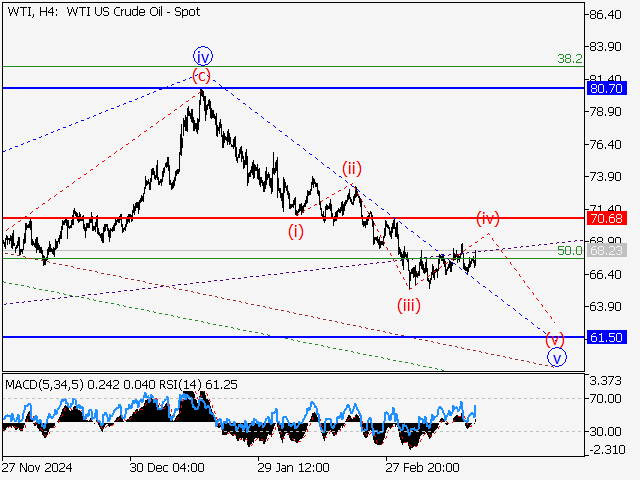The width and height of the screenshot is (640, 480).
Task: Select the 30 Dec 04:00 date marker
Action: [166, 467]
